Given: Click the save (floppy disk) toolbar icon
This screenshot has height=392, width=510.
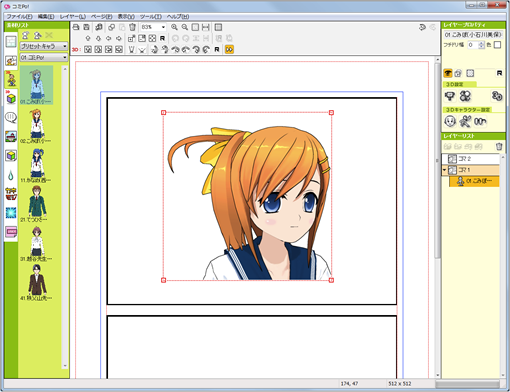Looking at the screenshot, I should pyautogui.click(x=86, y=27).
